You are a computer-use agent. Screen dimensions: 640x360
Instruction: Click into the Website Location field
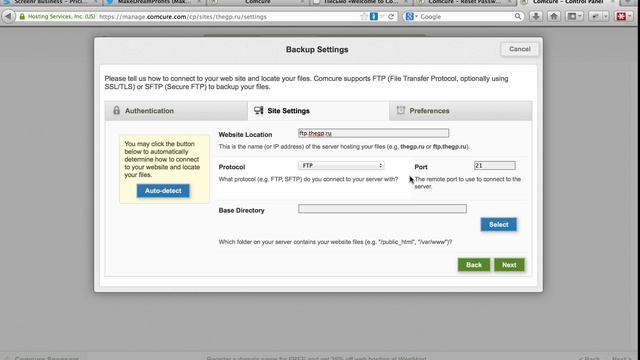click(x=373, y=133)
